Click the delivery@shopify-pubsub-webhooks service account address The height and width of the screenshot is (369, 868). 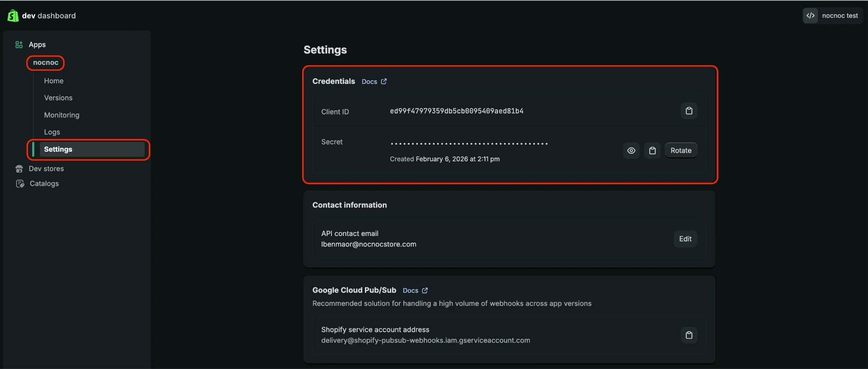point(426,340)
